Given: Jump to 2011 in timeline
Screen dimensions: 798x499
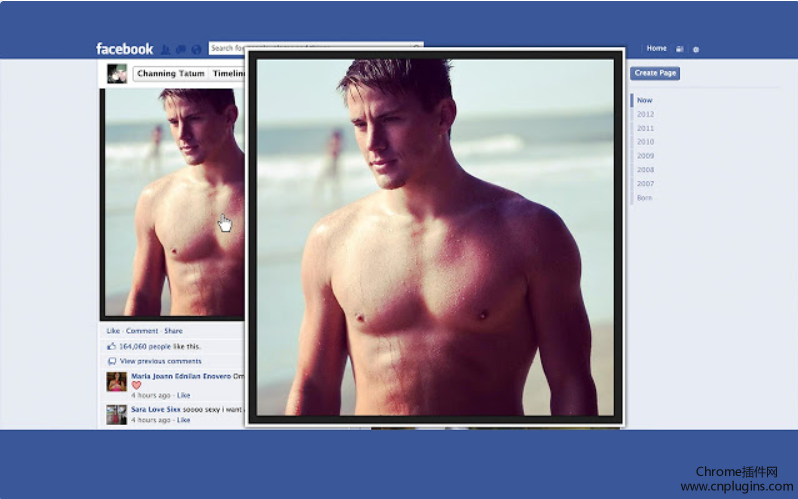Looking at the screenshot, I should coord(645,128).
